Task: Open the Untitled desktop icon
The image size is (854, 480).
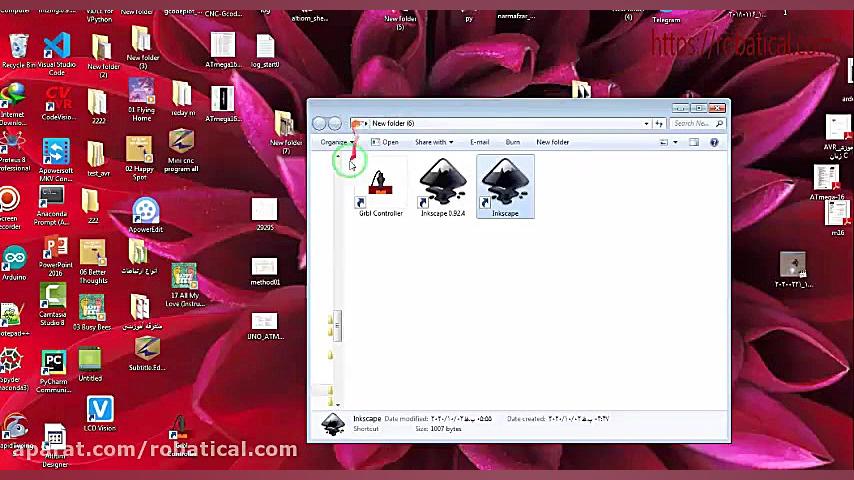Action: (x=90, y=364)
